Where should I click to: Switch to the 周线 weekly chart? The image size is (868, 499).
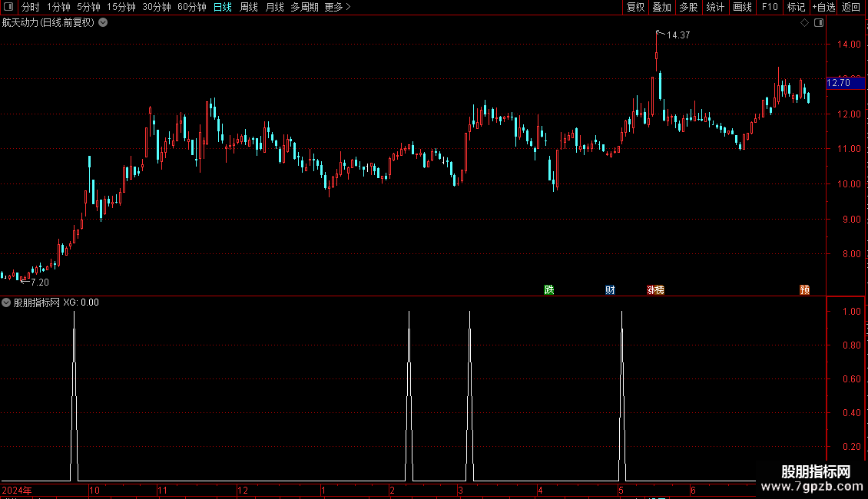pos(249,7)
